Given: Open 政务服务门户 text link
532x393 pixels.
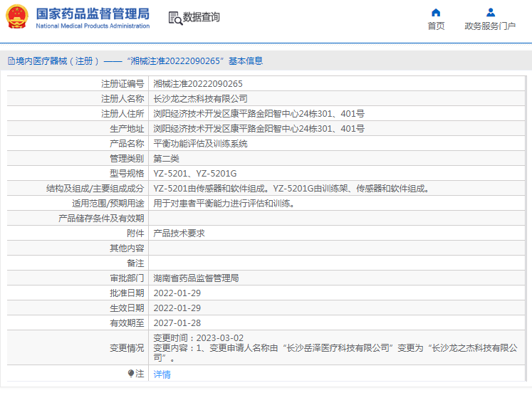Looking at the screenshot, I should coord(490,26).
